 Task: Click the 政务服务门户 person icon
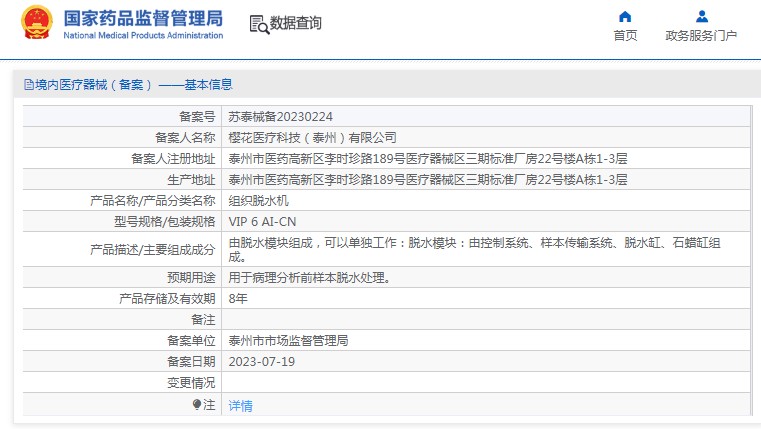[701, 16]
